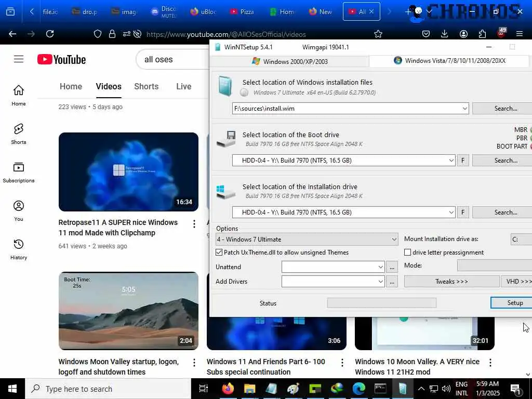Show tracking protection shield info

click(98, 34)
